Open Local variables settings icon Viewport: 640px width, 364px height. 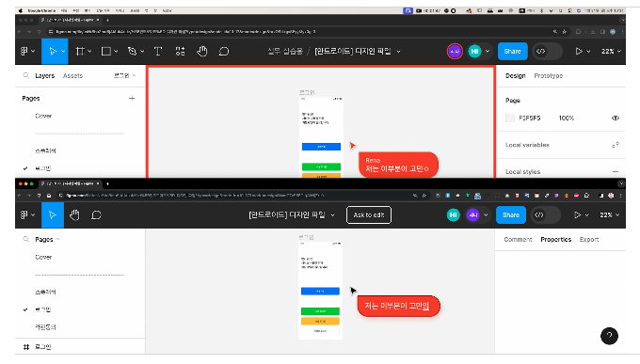(x=616, y=145)
